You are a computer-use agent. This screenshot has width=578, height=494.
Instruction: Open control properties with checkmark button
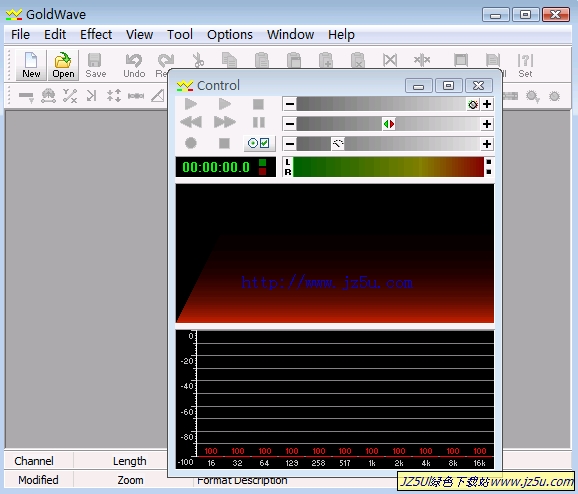pos(259,143)
